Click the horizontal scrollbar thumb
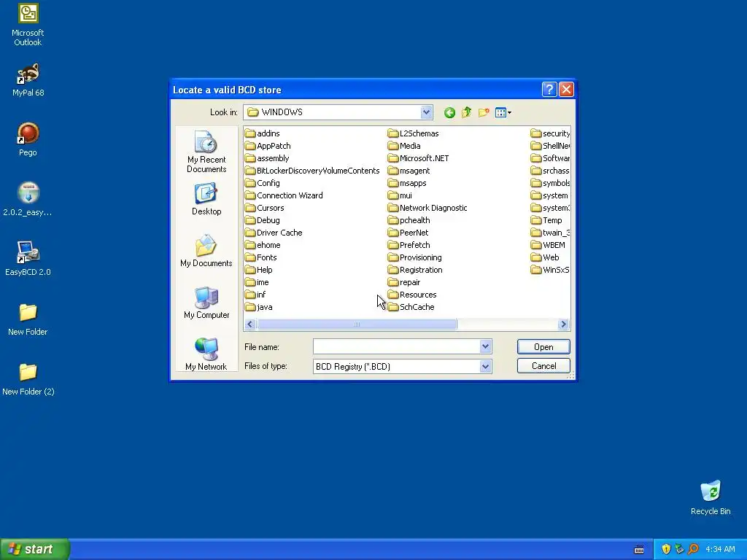The height and width of the screenshot is (560, 747). tap(357, 324)
